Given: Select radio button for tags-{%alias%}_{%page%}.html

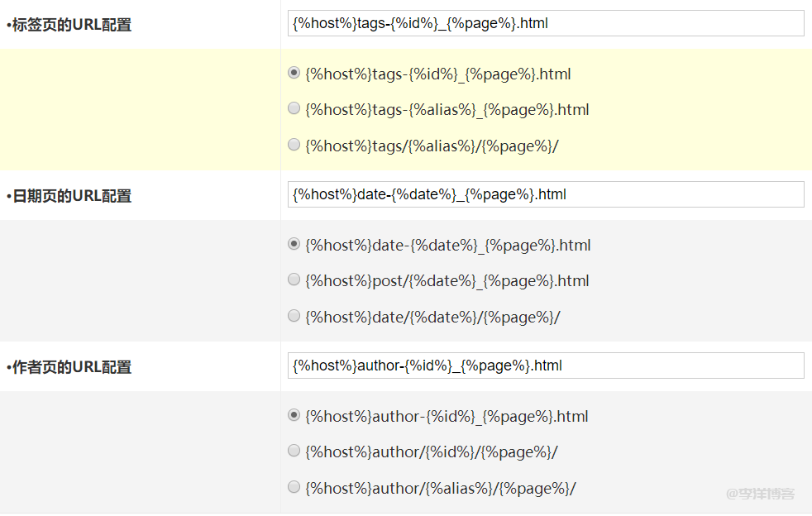Looking at the screenshot, I should 294,108.
